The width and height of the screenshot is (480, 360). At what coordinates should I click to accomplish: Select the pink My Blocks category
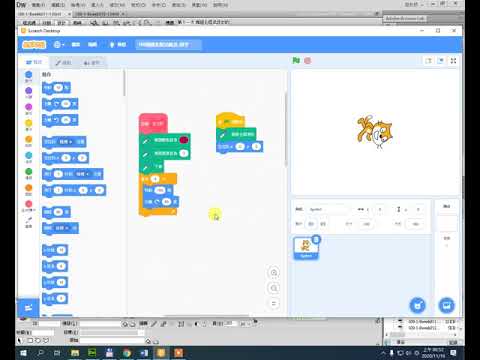(x=29, y=206)
